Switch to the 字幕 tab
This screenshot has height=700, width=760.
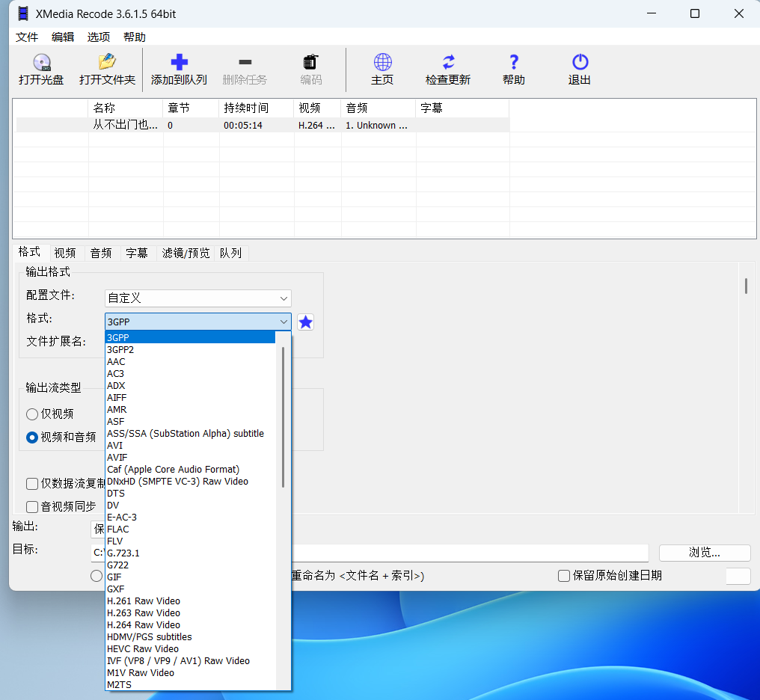pyautogui.click(x=137, y=253)
